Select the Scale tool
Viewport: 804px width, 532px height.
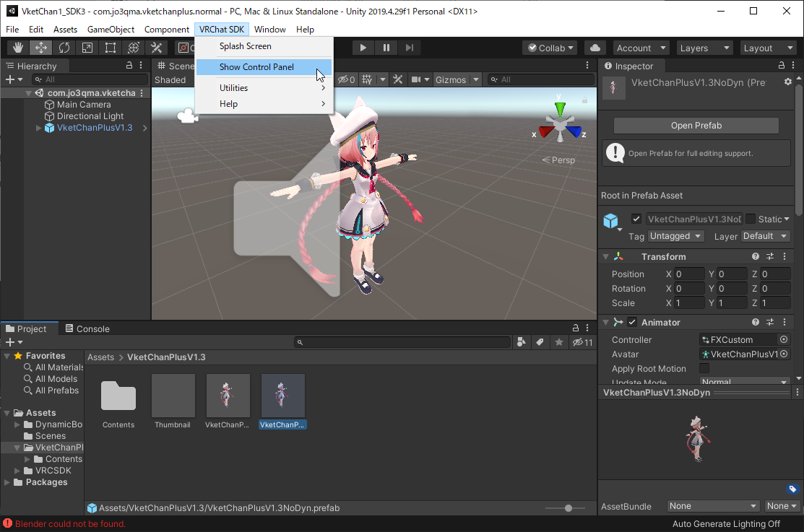(87, 48)
